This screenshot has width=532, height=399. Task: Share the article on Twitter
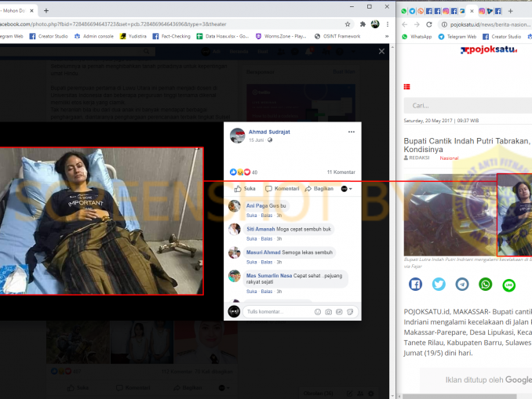pos(439,285)
